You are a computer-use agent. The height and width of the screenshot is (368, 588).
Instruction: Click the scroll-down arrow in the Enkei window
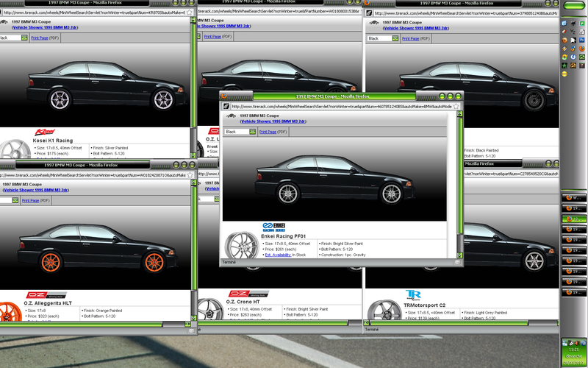click(x=460, y=255)
